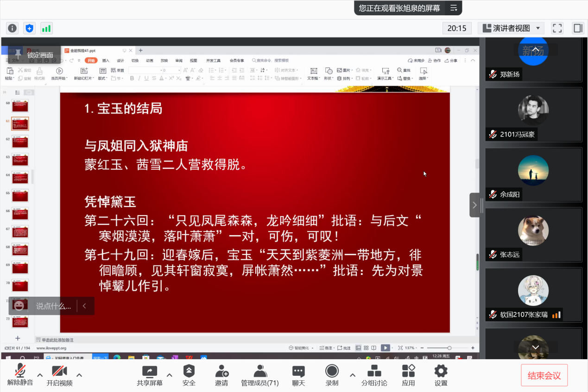This screenshot has width=588, height=392.
Task: Collapse the participant video panel chevron
Action: 474,205
